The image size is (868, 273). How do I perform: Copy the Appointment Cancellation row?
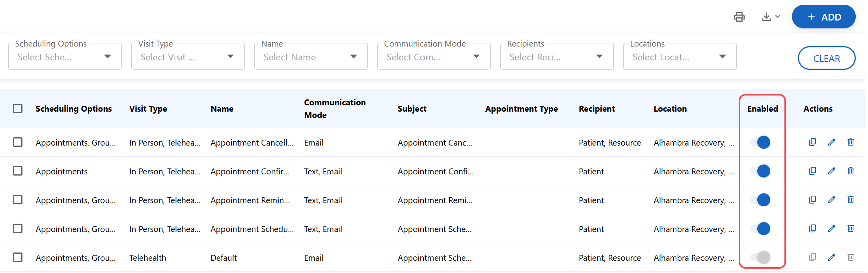(x=812, y=142)
